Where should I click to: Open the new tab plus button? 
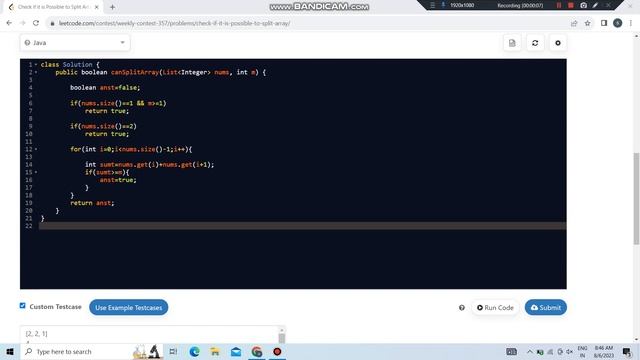click(112, 7)
